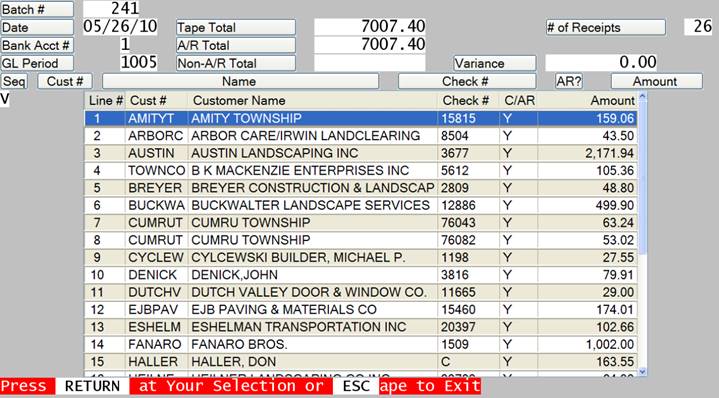Click scroll-down arrow of the receipts list
Viewport: 719px width, 398px height.
(642, 372)
